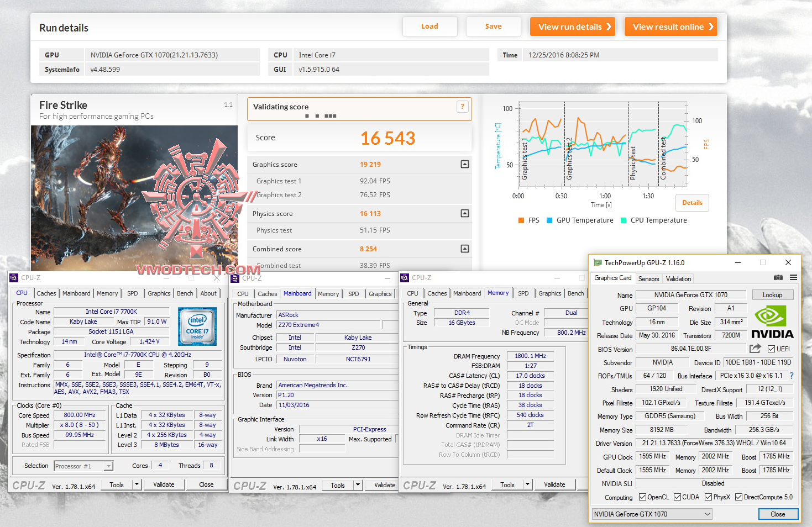Click the Core Speed value 800.00 MHz

(x=80, y=415)
